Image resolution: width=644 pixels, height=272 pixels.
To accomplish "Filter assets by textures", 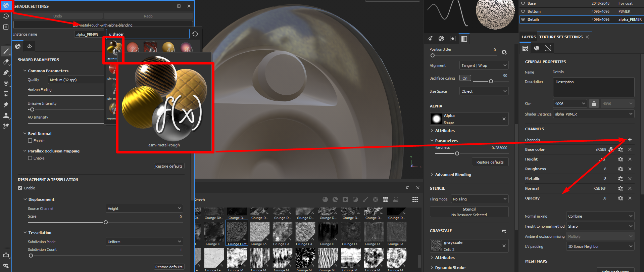I will [386, 199].
